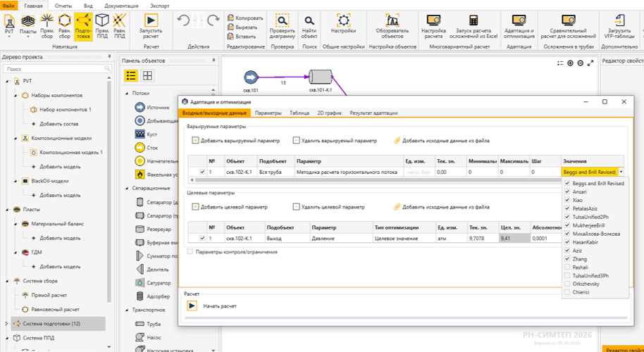Open Сравнительный расчет для осложнений
Screen dimensions: 644x352
coord(569,25)
